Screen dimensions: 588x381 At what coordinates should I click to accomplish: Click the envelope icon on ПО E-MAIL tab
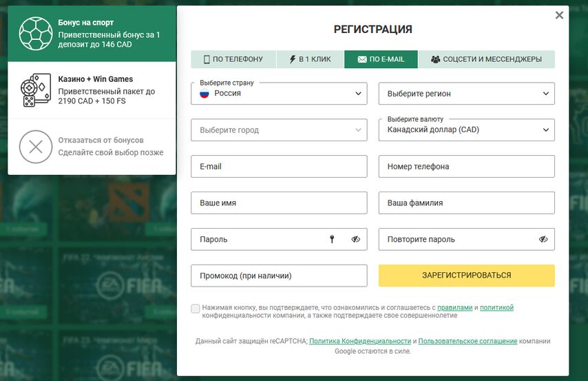pyautogui.click(x=362, y=59)
